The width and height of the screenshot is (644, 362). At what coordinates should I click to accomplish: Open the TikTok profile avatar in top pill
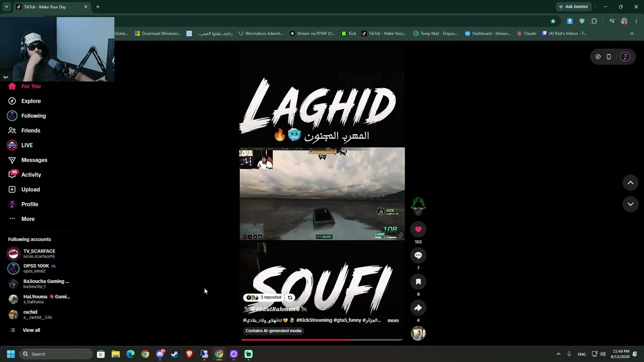coord(625,57)
